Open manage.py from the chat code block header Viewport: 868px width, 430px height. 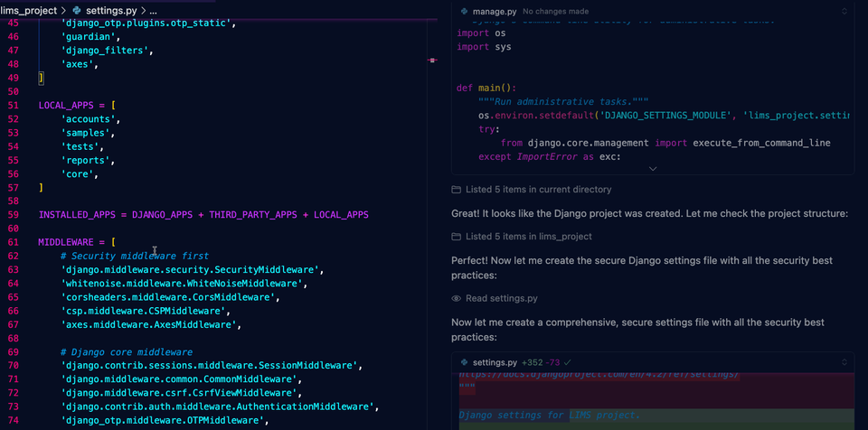494,12
